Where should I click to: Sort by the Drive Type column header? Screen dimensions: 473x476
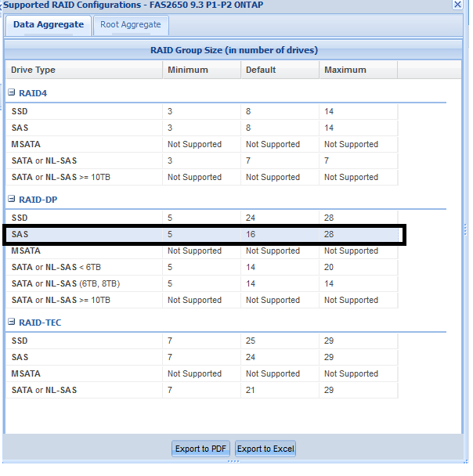84,70
